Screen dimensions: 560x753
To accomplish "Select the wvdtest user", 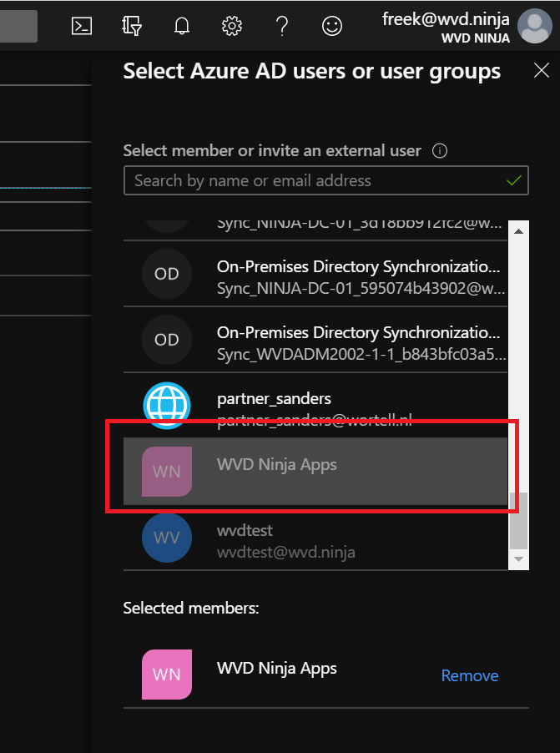I will 315,538.
